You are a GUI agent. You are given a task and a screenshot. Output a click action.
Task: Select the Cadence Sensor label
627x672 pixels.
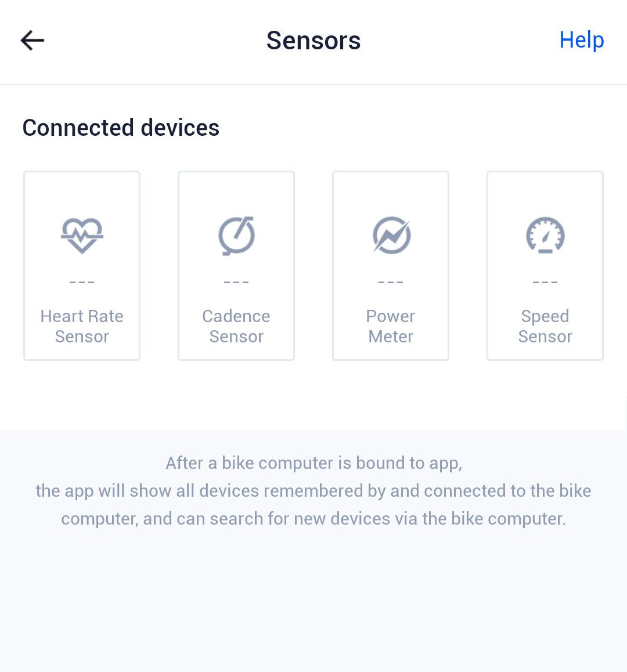pyautogui.click(x=236, y=326)
